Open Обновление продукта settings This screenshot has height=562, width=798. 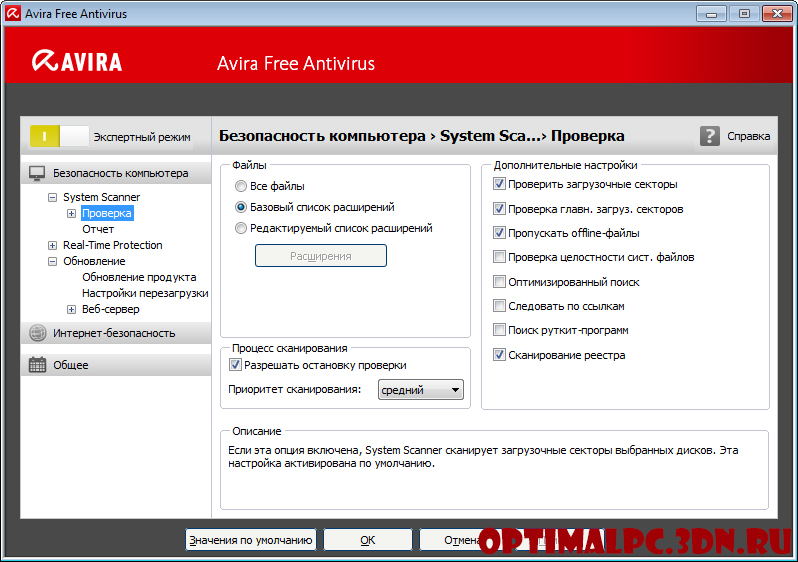point(139,277)
